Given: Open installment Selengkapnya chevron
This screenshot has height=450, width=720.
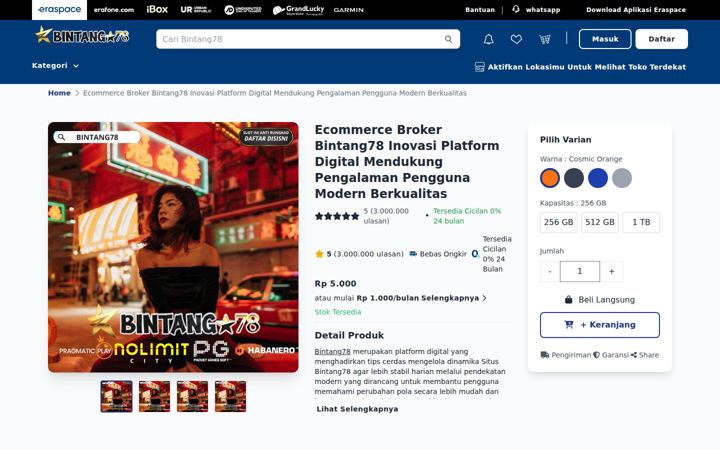Looking at the screenshot, I should [484, 298].
